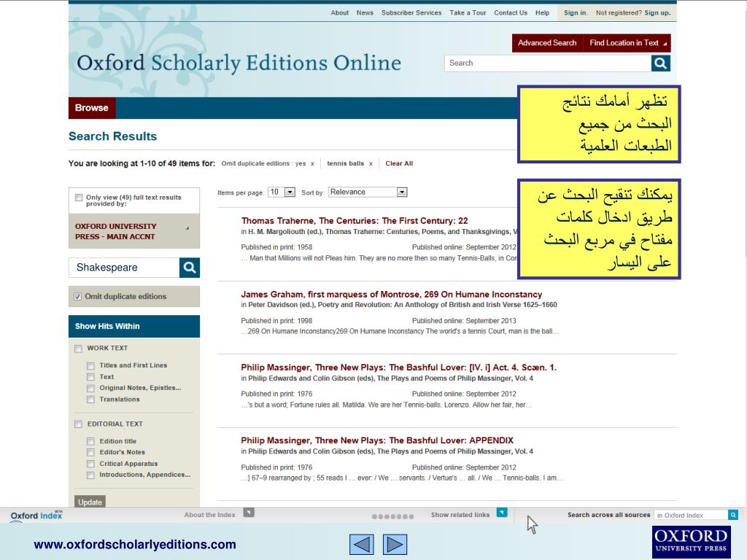Check the WORK TEXT checkbox
The height and width of the screenshot is (560, 747).
pyautogui.click(x=78, y=349)
